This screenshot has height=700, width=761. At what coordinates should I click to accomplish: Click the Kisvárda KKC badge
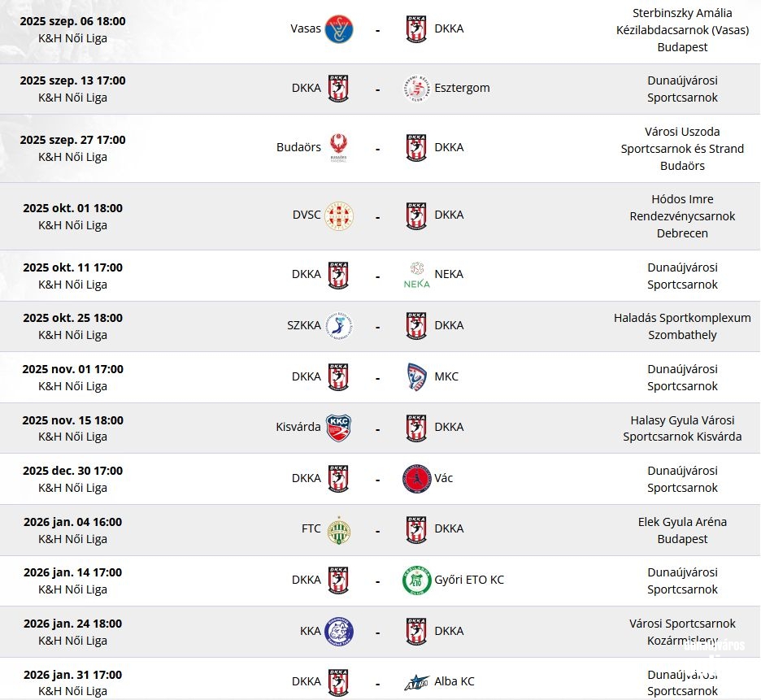point(339,428)
